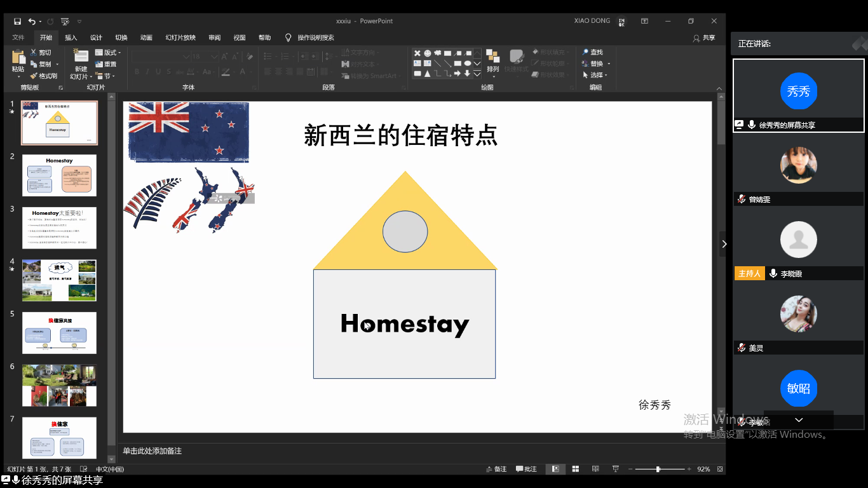Expand participant list chevron below 敏昭
The height and width of the screenshot is (488, 868).
(799, 420)
